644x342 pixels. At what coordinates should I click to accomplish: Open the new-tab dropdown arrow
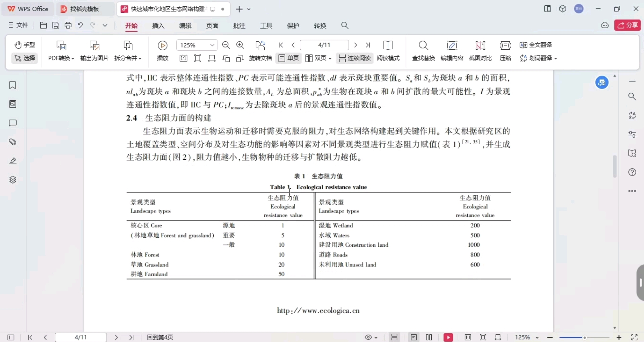click(x=249, y=9)
